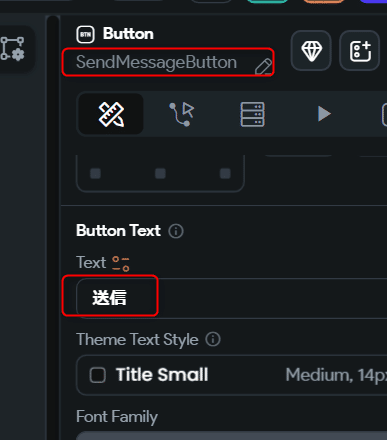Click the text field containing 送信
This screenshot has width=387, height=440.
point(232,298)
